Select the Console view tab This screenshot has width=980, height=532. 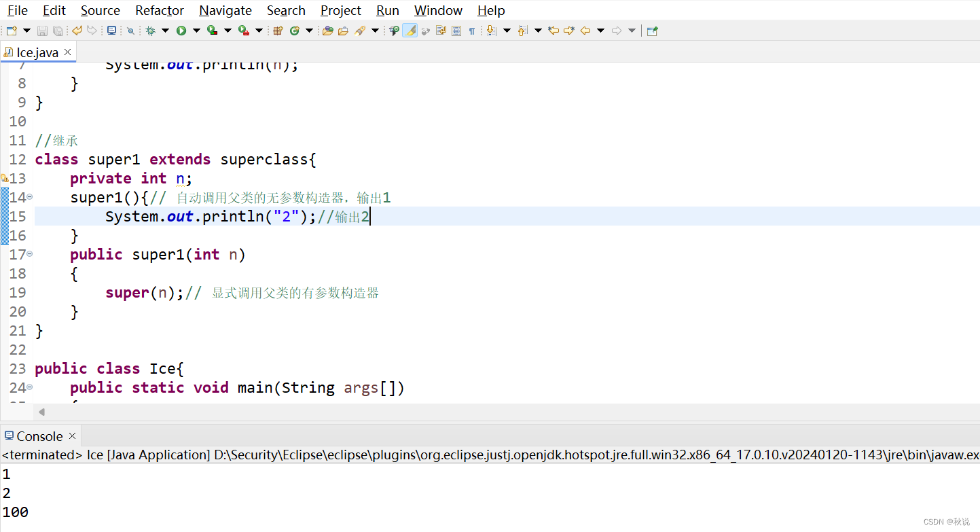coord(39,436)
